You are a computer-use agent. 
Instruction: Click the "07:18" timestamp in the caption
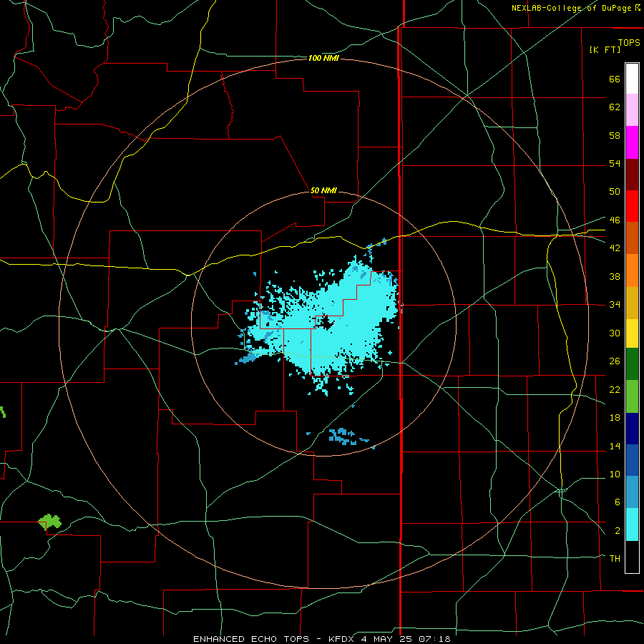(x=434, y=639)
